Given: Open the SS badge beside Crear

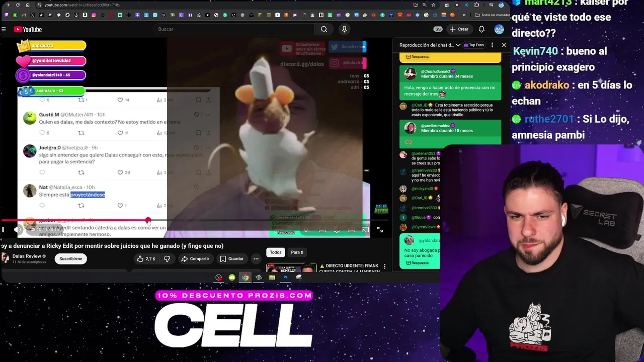Looking at the screenshot, I should [438, 29].
